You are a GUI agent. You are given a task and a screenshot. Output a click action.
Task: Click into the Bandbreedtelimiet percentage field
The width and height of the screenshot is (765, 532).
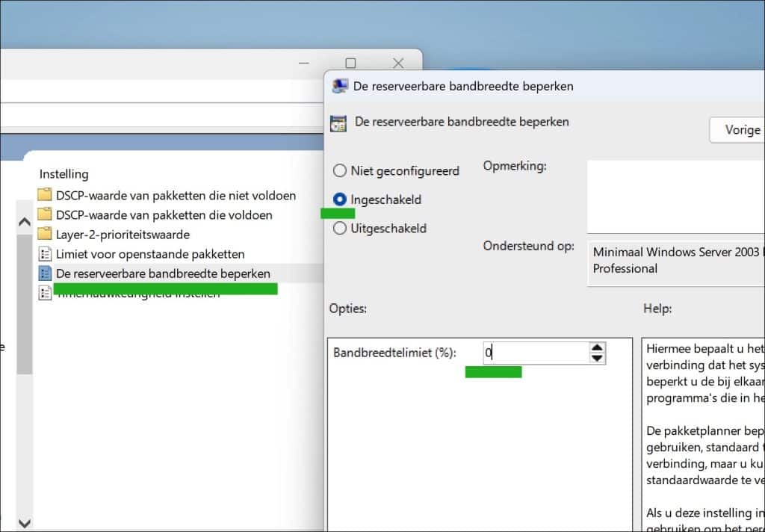[x=536, y=353]
